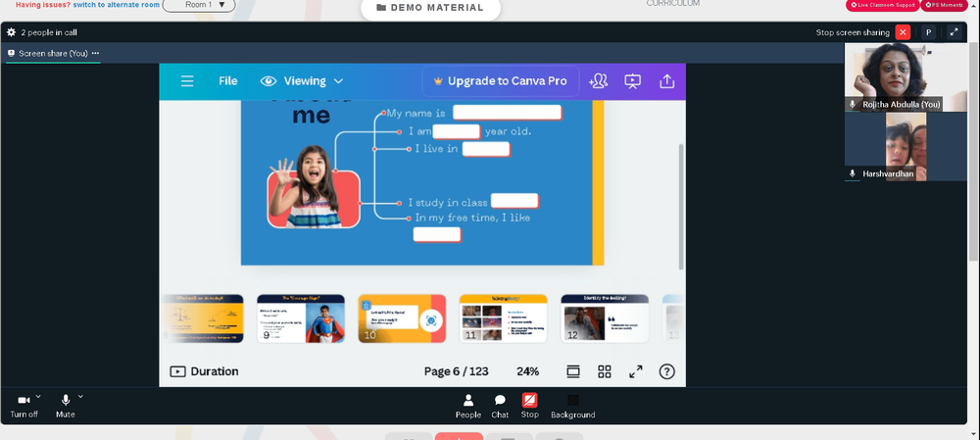Expand the call to fullscreen
Image resolution: width=980 pixels, height=440 pixels.
coord(955,32)
